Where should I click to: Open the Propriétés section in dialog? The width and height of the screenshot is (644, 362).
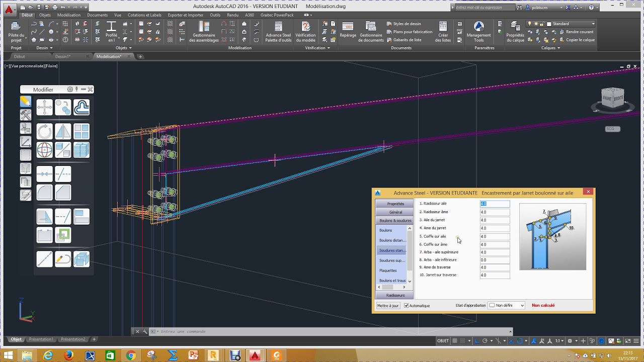click(394, 204)
